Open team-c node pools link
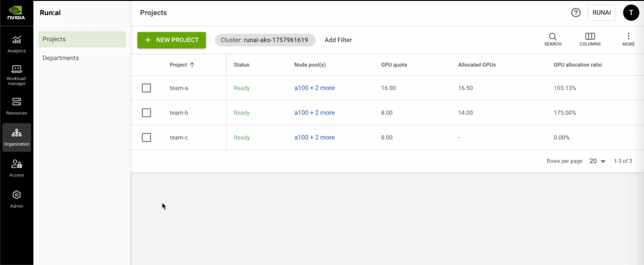644x265 pixels. 314,137
